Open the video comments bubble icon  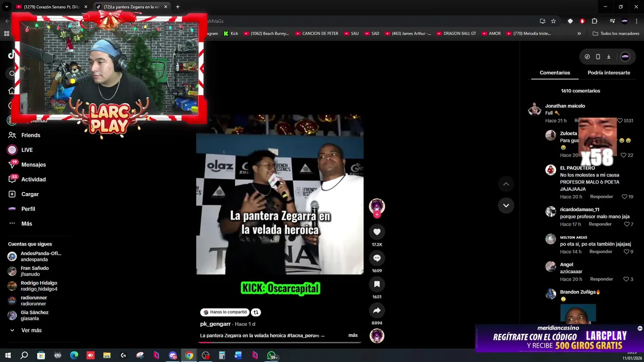tap(377, 258)
